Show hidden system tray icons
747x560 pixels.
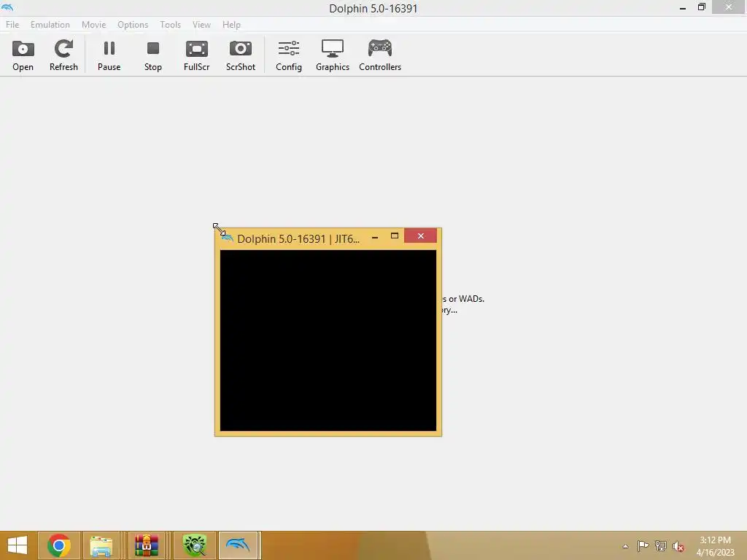625,546
